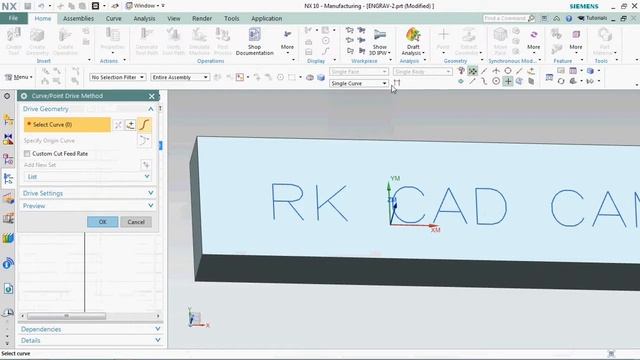The height and width of the screenshot is (360, 640).
Task: Enable the Custom Cut Feed Rate checkbox
Action: [27, 153]
